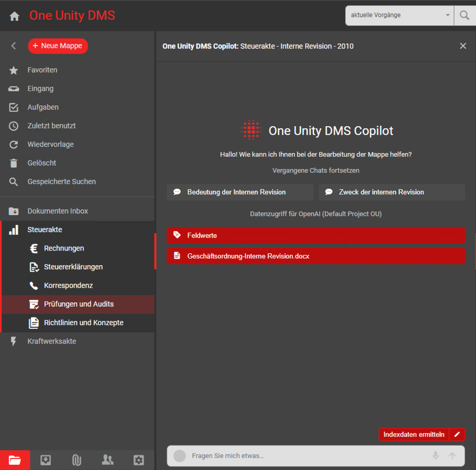
Task: Open Aufgaben in the sidebar
Action: 77,107
